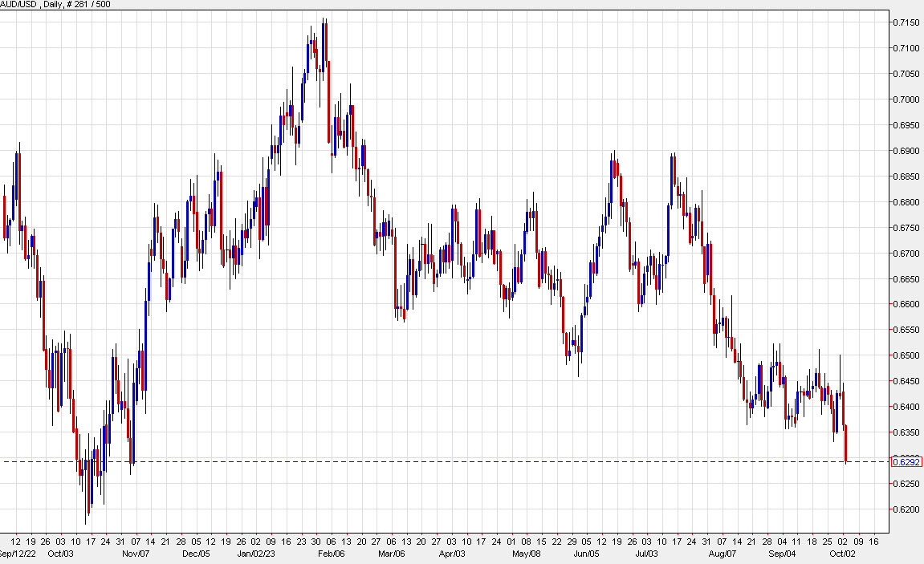Click the Mar/06 axis label

click(391, 553)
